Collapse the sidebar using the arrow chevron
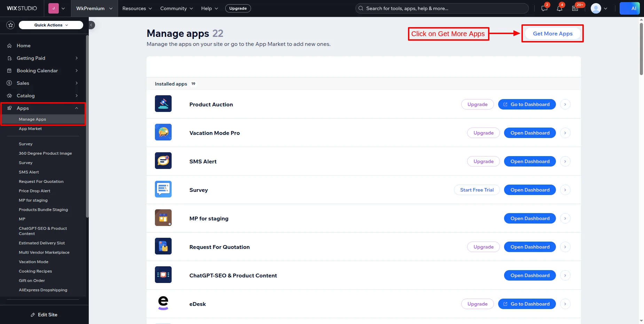 pyautogui.click(x=91, y=25)
